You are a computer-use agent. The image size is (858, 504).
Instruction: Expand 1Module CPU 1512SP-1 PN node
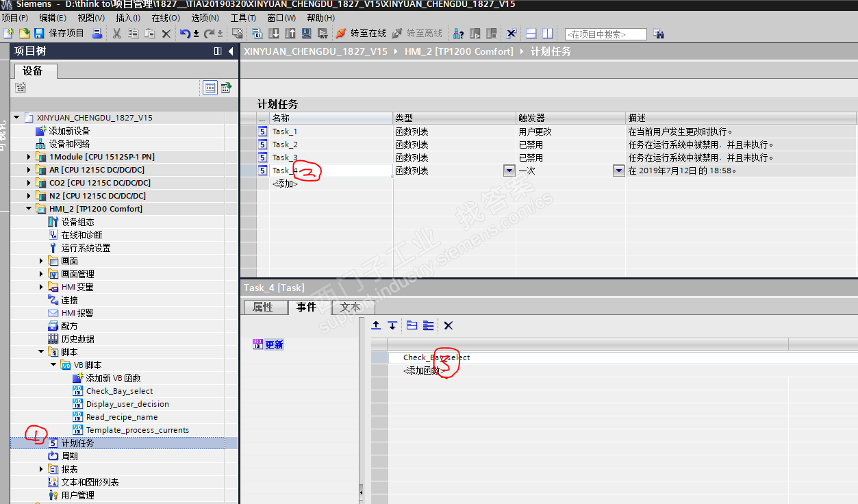(x=29, y=157)
